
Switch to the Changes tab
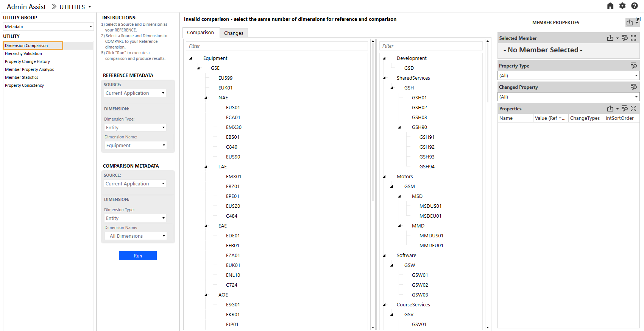coord(234,33)
